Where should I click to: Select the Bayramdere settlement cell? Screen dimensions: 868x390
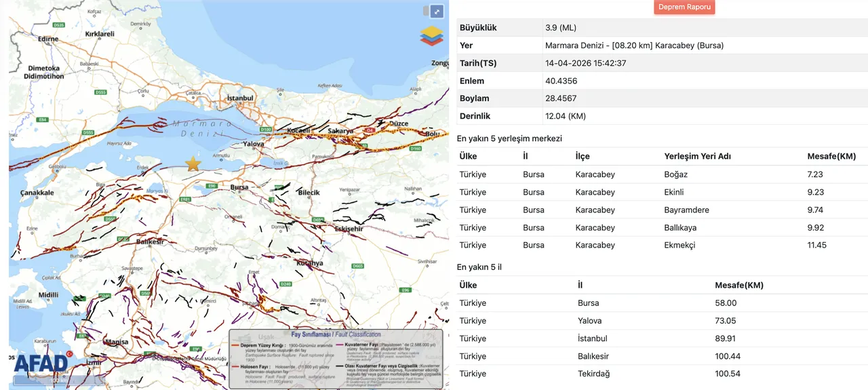point(687,210)
